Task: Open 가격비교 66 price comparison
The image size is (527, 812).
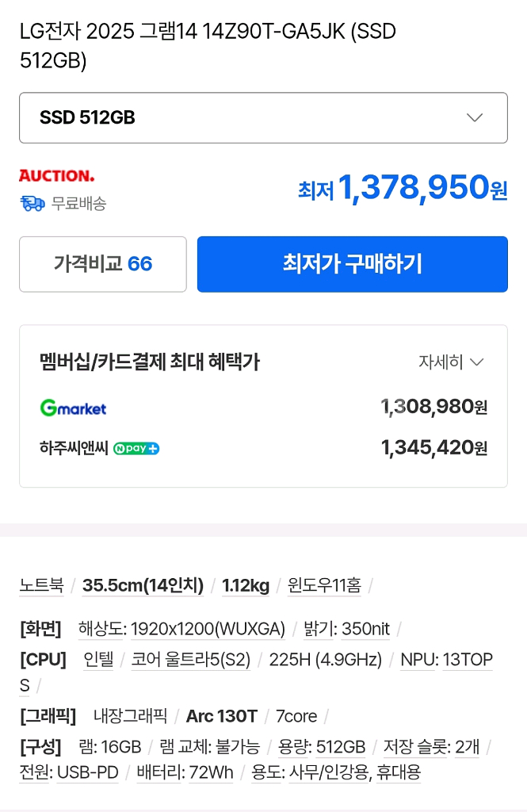Action: click(x=103, y=264)
